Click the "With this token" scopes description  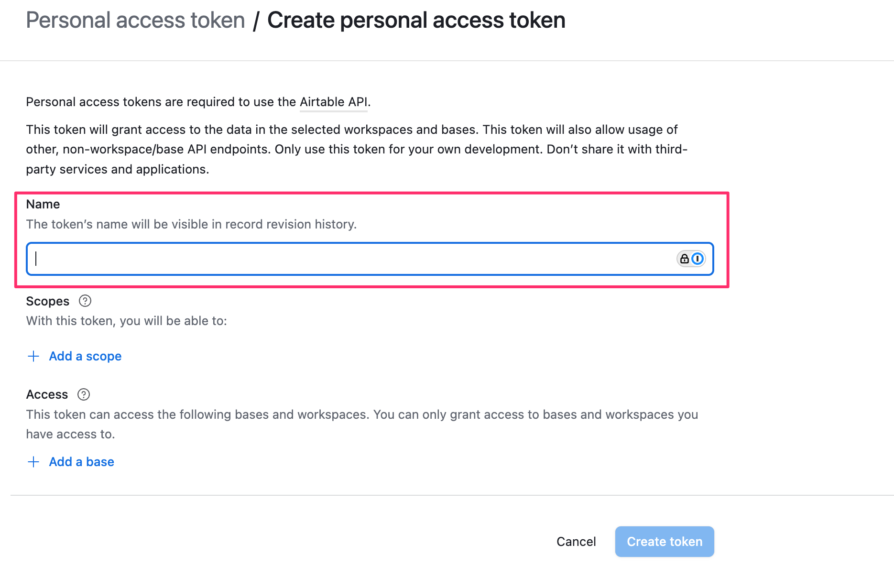(x=127, y=321)
